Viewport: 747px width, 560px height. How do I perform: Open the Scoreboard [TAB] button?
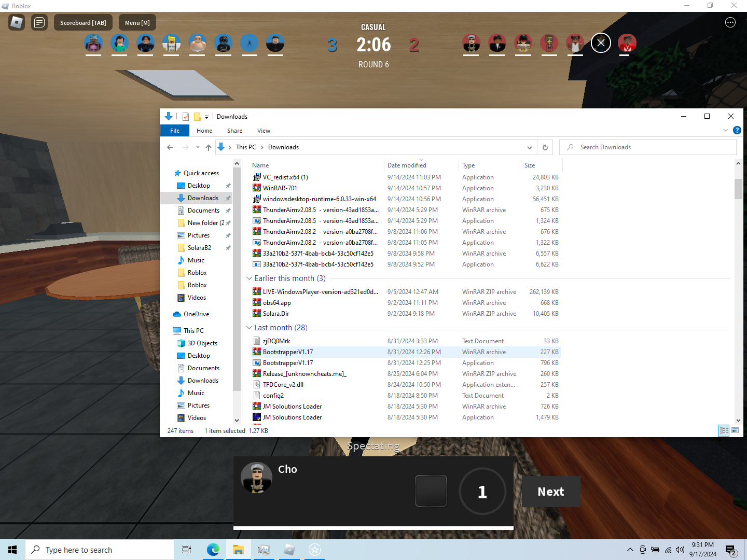pos(83,23)
